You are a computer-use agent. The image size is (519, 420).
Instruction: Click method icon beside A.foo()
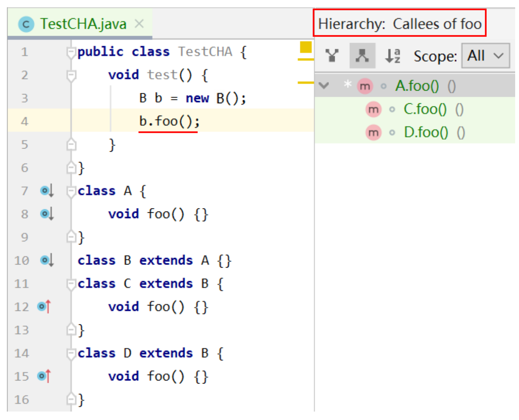(365, 86)
